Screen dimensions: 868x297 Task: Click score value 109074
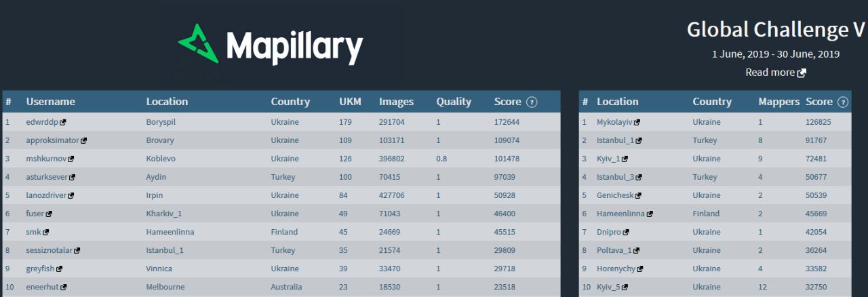pyautogui.click(x=507, y=140)
